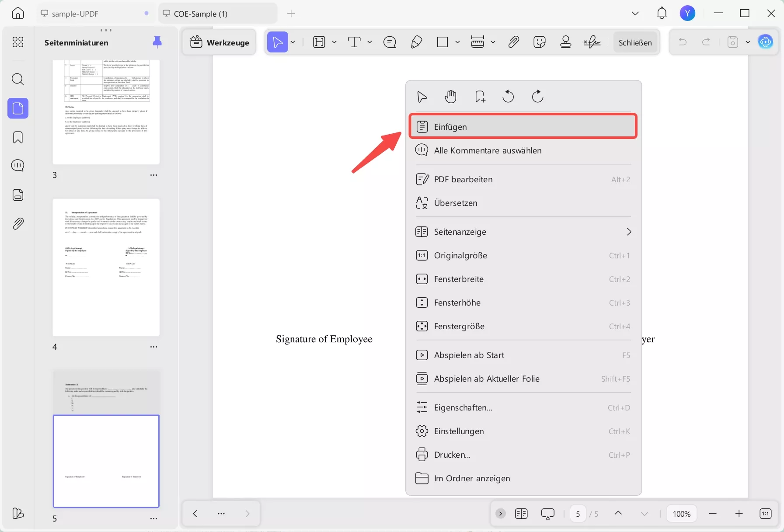Image resolution: width=784 pixels, height=532 pixels.
Task: Open page 3 thumbnail
Action: pyautogui.click(x=106, y=112)
